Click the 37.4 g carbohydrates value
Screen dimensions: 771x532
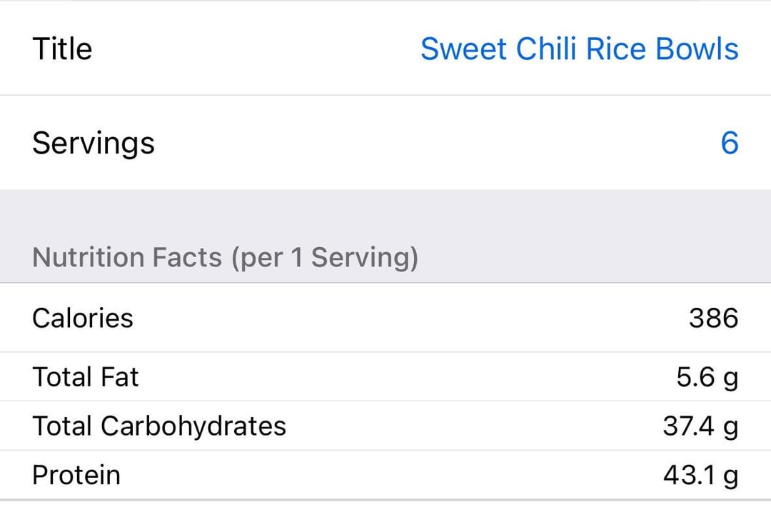700,426
